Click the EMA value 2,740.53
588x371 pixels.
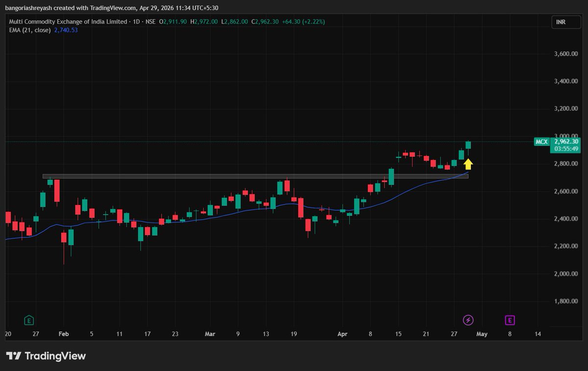click(66, 30)
